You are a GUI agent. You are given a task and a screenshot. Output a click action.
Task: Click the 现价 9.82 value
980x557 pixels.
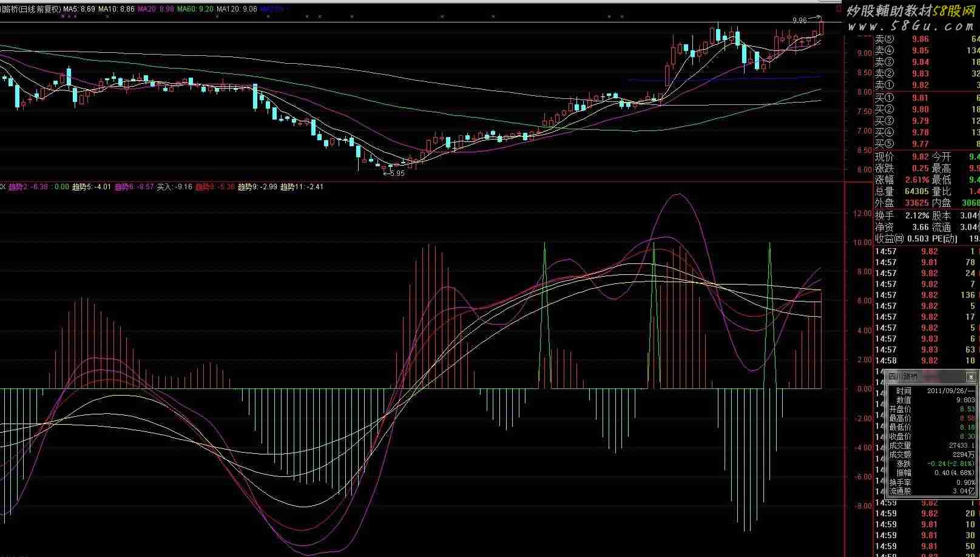921,157
